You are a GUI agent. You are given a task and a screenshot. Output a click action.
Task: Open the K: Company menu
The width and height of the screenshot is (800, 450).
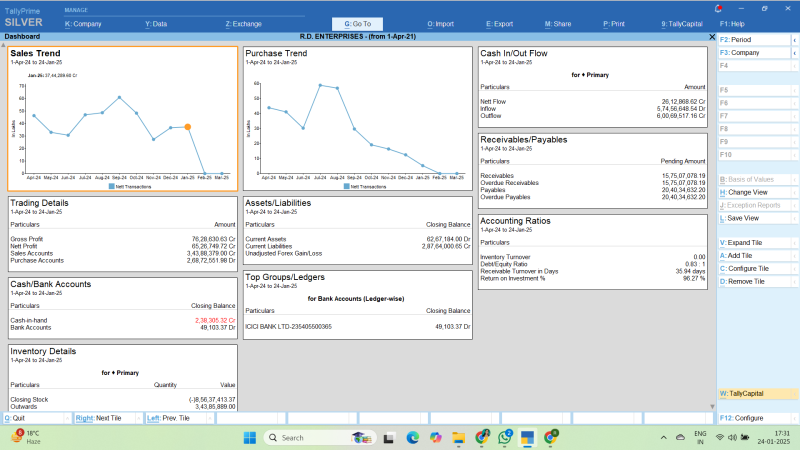[x=83, y=22]
